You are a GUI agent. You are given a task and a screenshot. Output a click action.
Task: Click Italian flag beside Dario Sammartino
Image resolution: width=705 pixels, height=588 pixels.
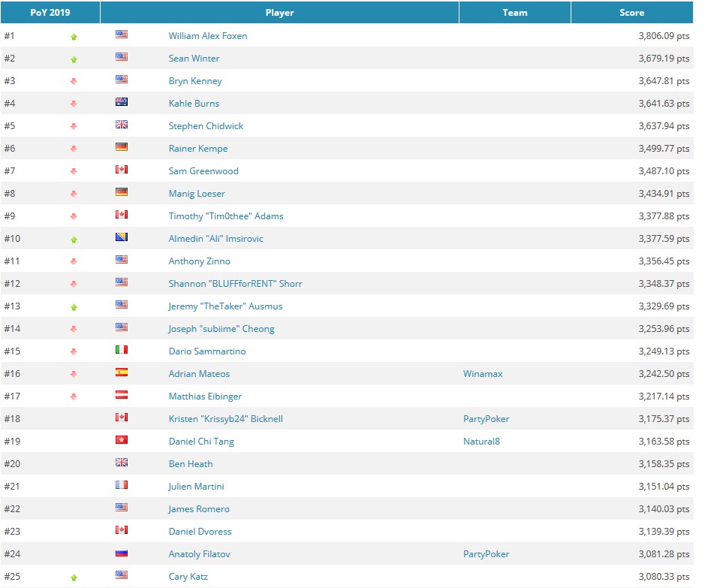point(122,350)
